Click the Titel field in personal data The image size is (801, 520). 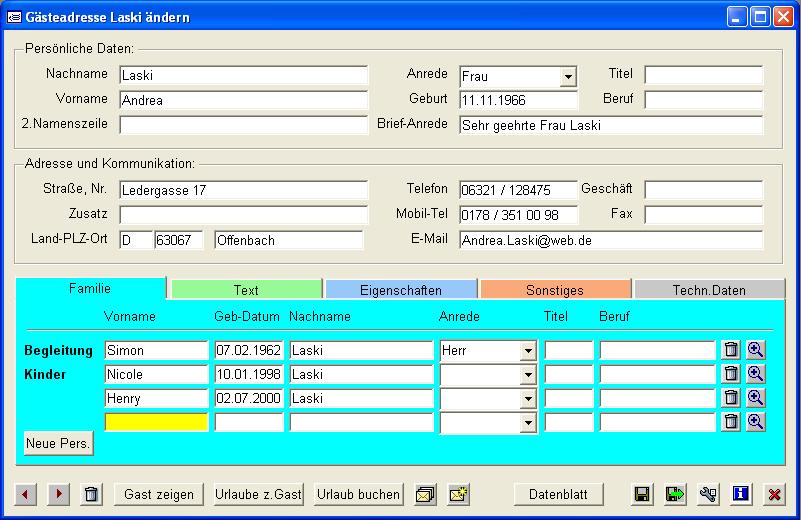[x=703, y=75]
